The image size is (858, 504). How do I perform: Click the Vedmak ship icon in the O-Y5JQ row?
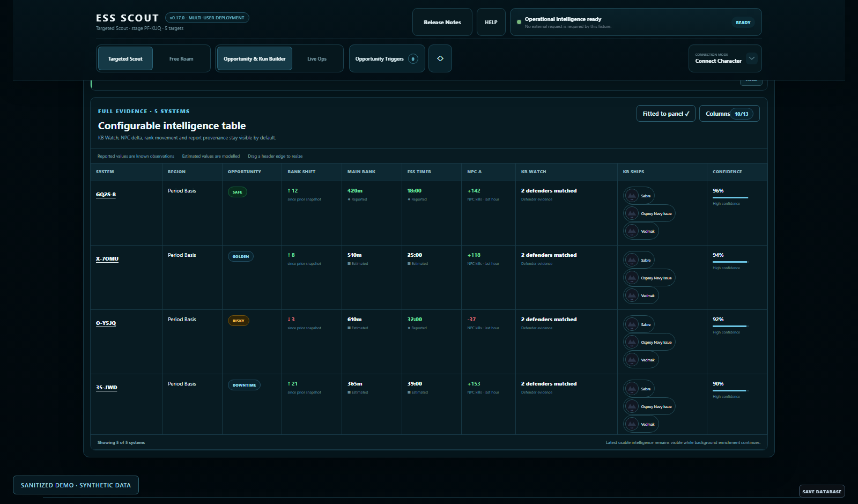coord(632,360)
